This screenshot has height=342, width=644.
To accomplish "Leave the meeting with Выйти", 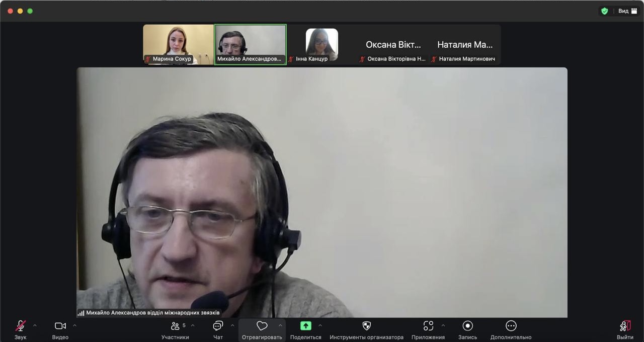I will coord(625,330).
